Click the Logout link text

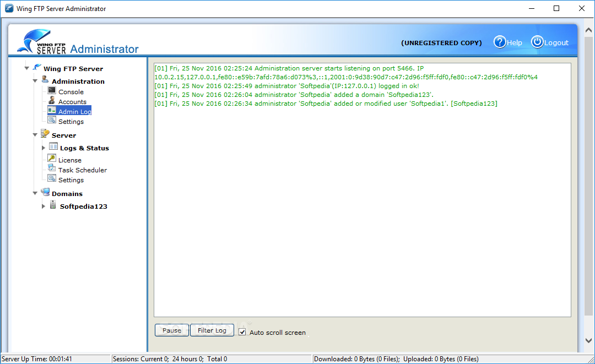(x=556, y=43)
